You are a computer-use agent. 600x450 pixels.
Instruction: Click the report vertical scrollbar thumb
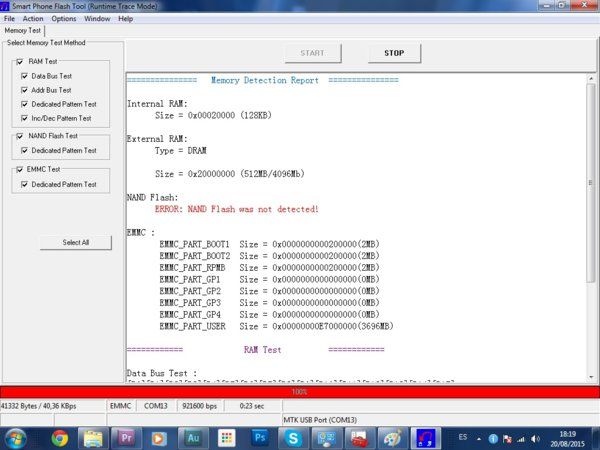(x=591, y=183)
